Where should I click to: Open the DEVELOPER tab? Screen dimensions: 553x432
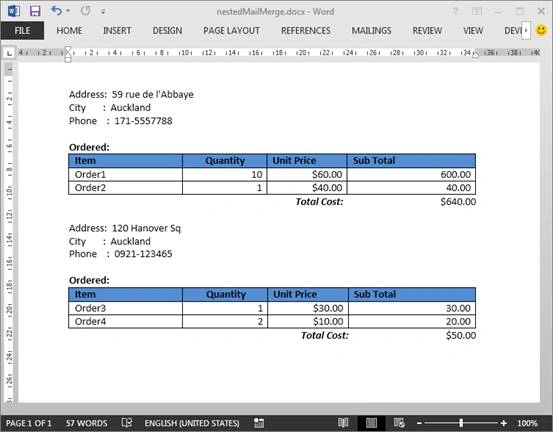[512, 31]
